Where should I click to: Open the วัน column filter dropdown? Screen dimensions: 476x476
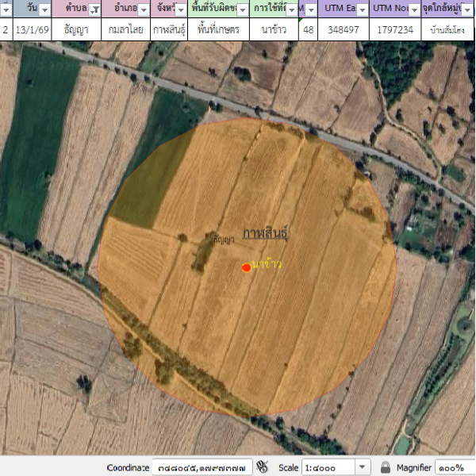pos(44,10)
